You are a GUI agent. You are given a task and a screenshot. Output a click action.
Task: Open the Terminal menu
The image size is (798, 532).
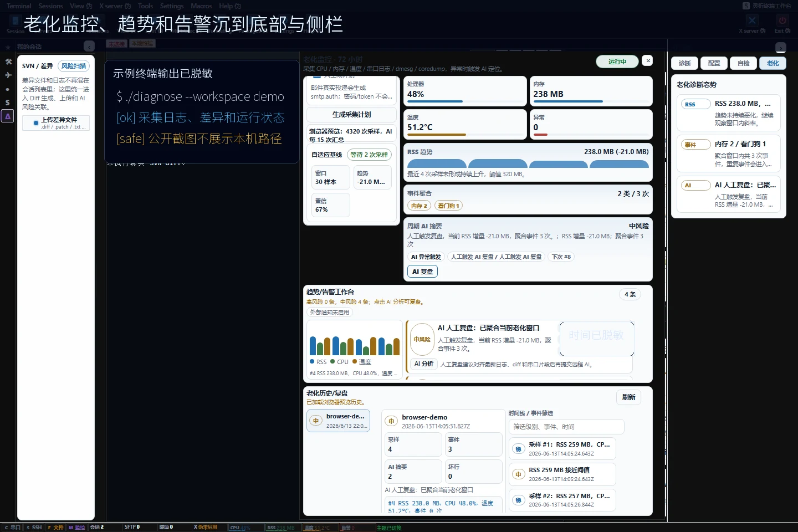click(19, 6)
